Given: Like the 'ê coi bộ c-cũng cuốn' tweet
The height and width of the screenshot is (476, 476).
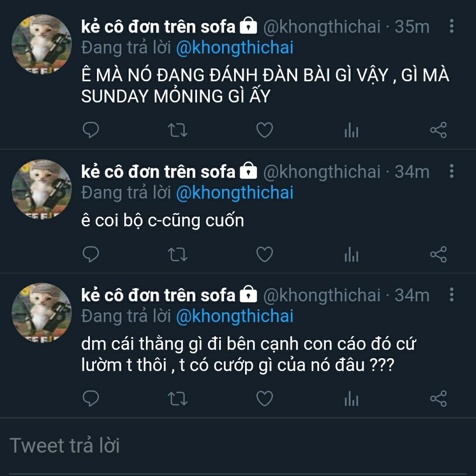Looking at the screenshot, I should 265,254.
